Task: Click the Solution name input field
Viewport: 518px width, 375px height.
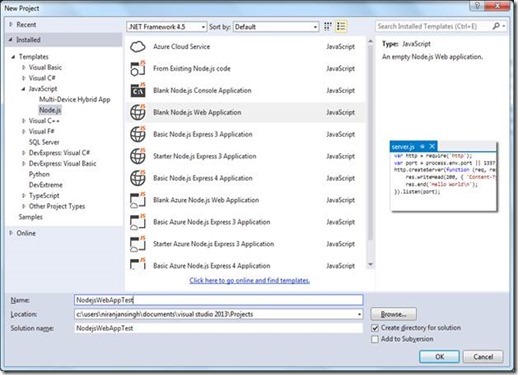Action: [x=219, y=328]
